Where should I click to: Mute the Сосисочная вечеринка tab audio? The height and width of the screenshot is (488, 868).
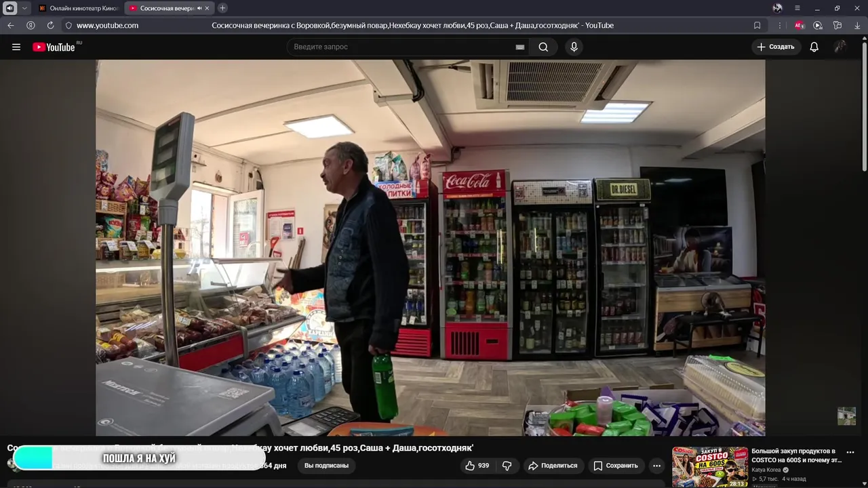tap(199, 8)
